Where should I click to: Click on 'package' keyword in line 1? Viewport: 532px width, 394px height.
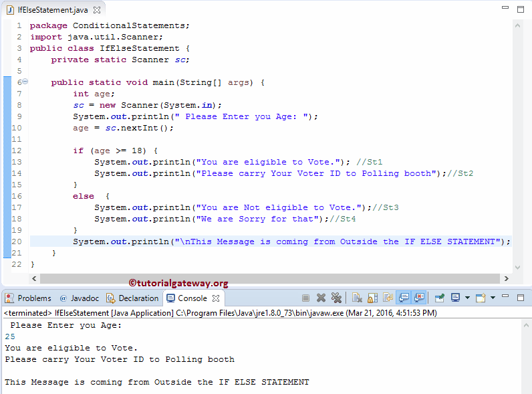click(x=49, y=26)
